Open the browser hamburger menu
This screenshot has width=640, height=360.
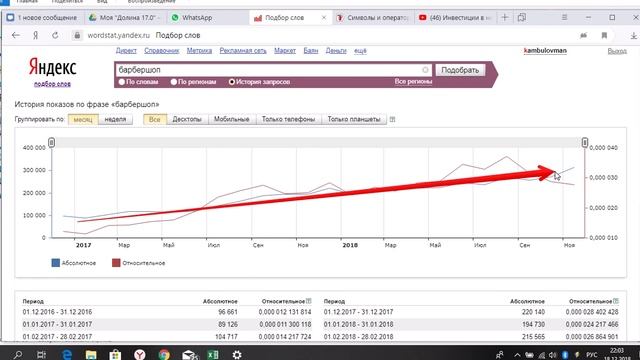(x=564, y=18)
